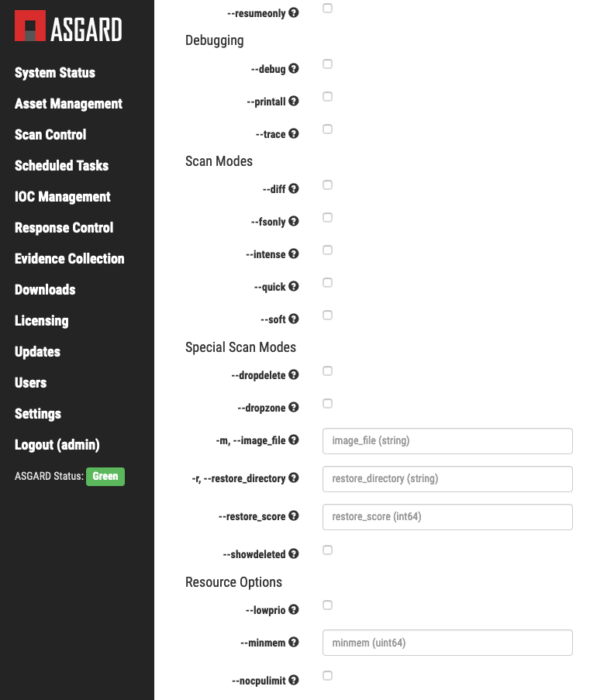
Task: Check the --lowprio option
Action: (x=327, y=605)
